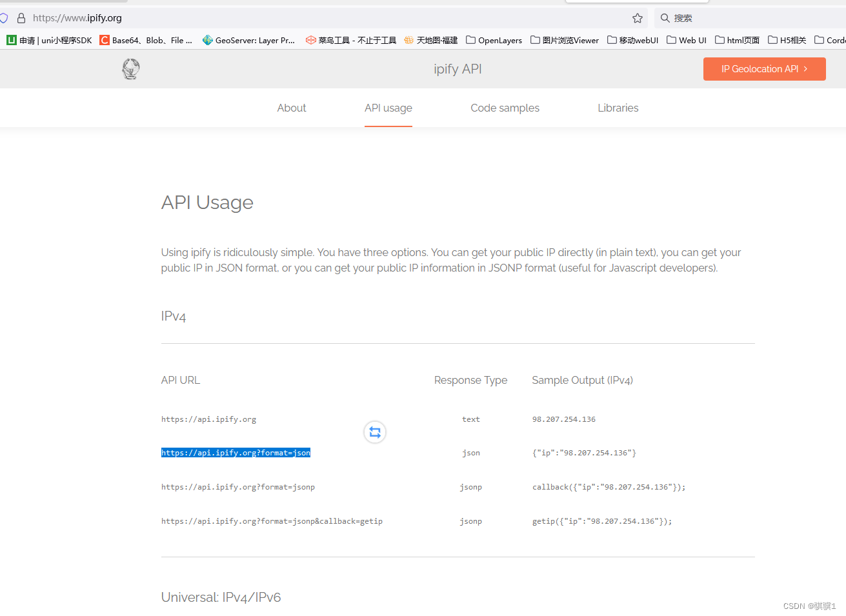
Task: Click the API URL column header
Action: (x=181, y=380)
